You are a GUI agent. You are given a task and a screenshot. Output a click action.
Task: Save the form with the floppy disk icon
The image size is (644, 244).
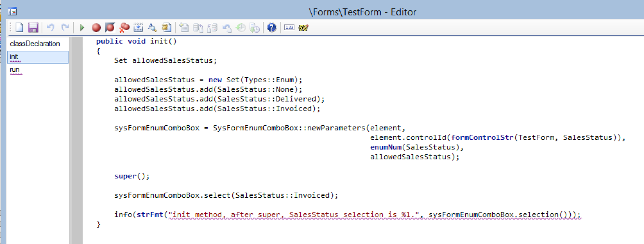tap(33, 27)
